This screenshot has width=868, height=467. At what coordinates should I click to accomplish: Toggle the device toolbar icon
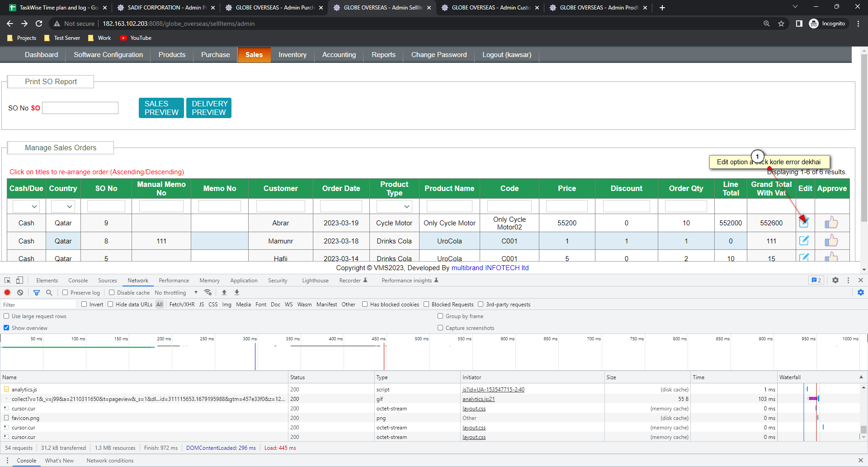click(19, 280)
